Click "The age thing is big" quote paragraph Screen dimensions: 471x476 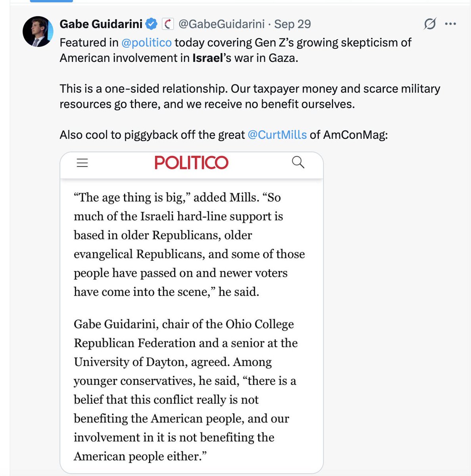(189, 244)
